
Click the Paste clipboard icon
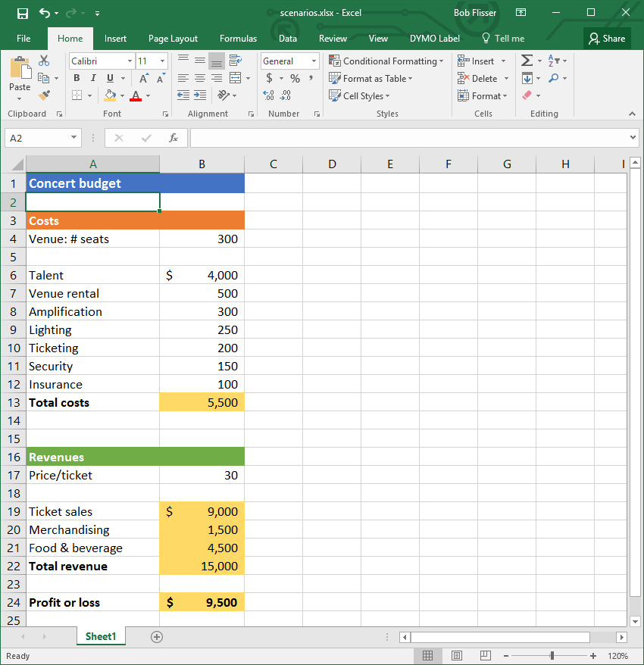click(x=20, y=68)
